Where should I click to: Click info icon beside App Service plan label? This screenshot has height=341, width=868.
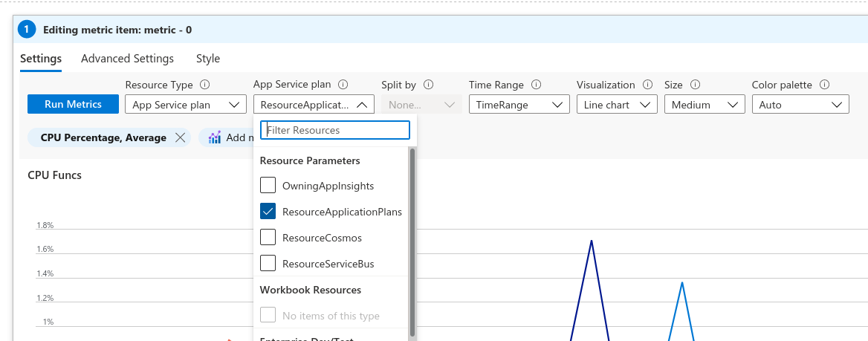point(343,85)
